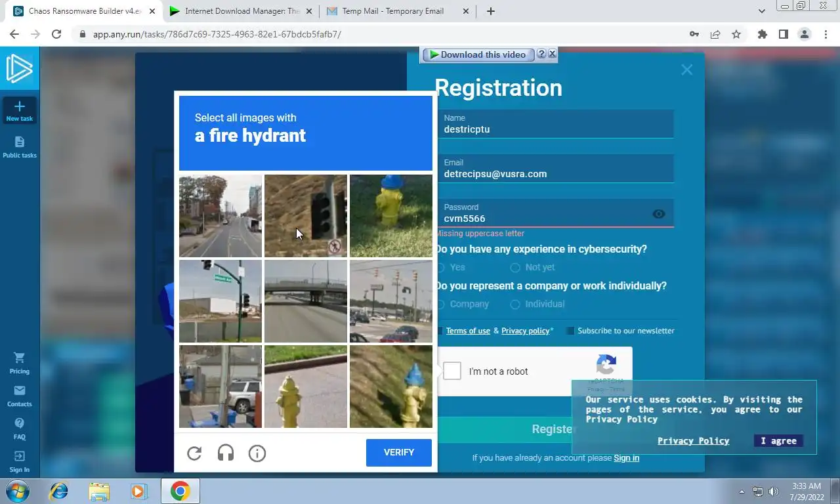Open New task in sidebar

coord(20,110)
